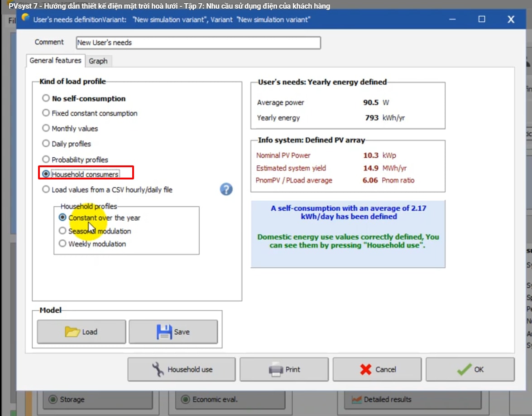Minimize the User's needs dialog window

pos(452,19)
